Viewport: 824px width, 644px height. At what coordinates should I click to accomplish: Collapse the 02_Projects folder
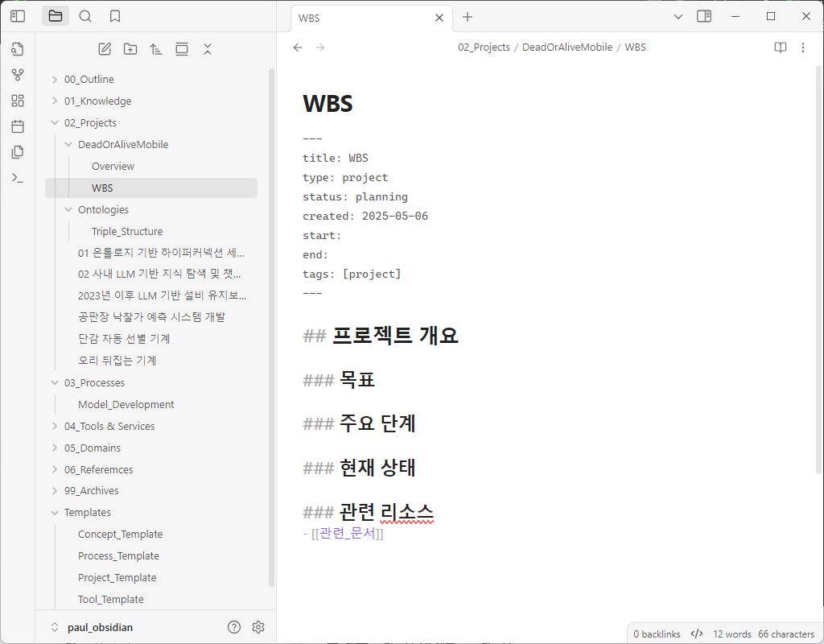[x=55, y=122]
